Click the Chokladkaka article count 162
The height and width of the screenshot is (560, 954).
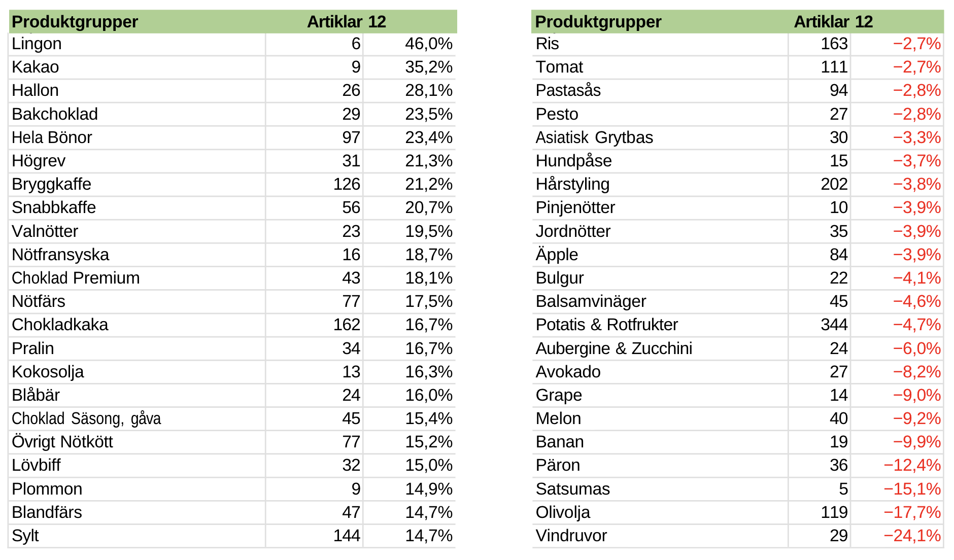pos(347,325)
